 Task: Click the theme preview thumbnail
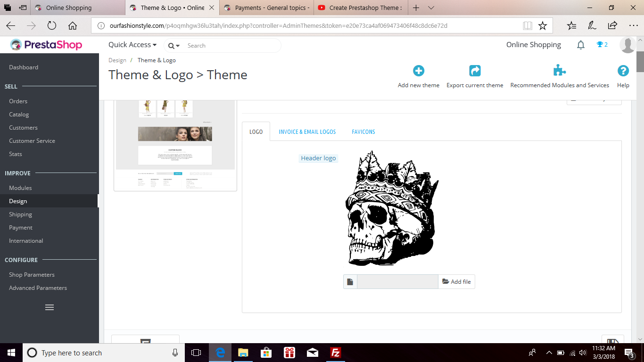coord(175,145)
